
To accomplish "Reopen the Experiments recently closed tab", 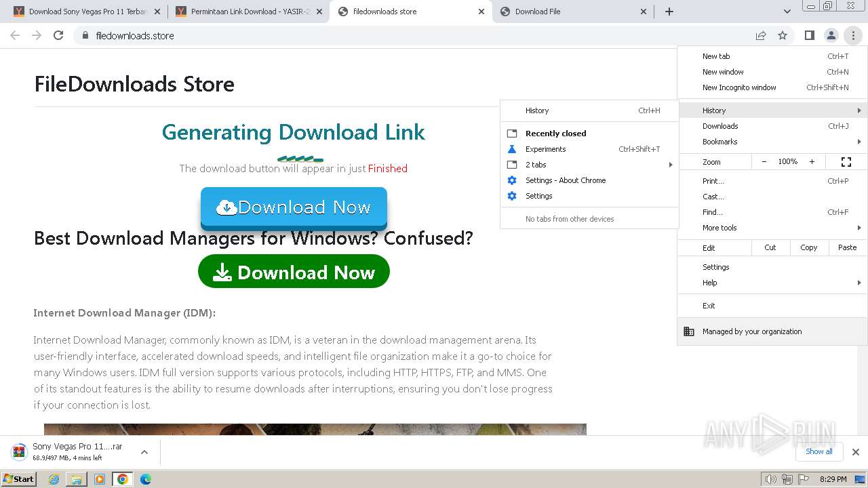I will coord(589,149).
